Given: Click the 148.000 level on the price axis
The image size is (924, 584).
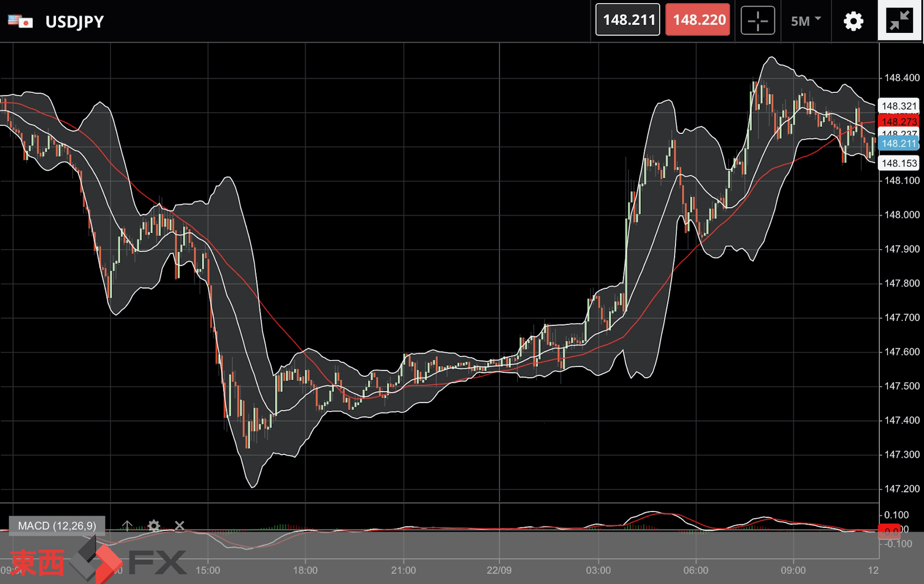Looking at the screenshot, I should click(901, 215).
